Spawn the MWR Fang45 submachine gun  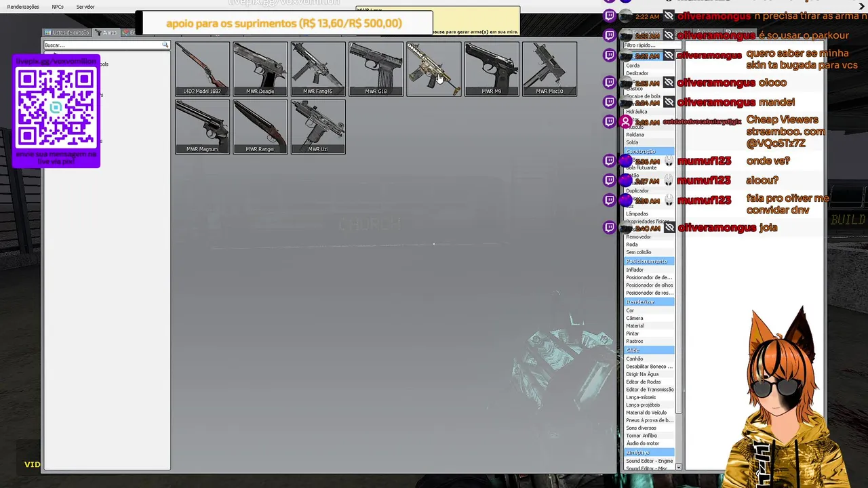(318, 69)
